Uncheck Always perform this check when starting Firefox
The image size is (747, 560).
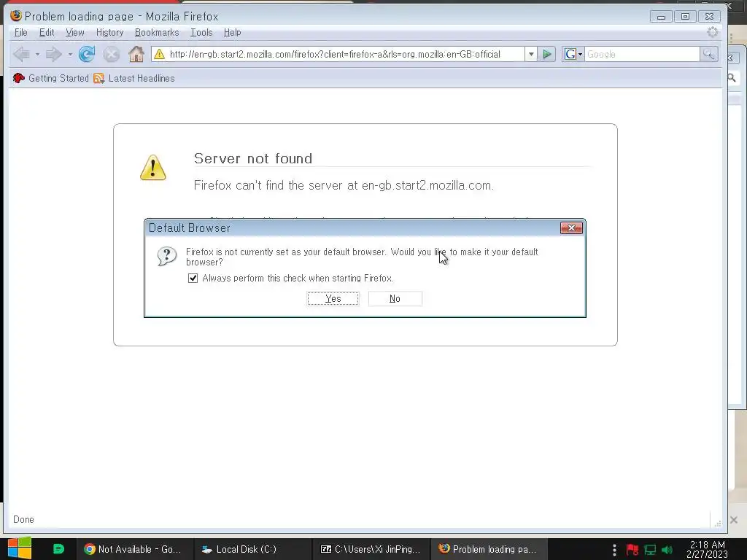pos(193,278)
